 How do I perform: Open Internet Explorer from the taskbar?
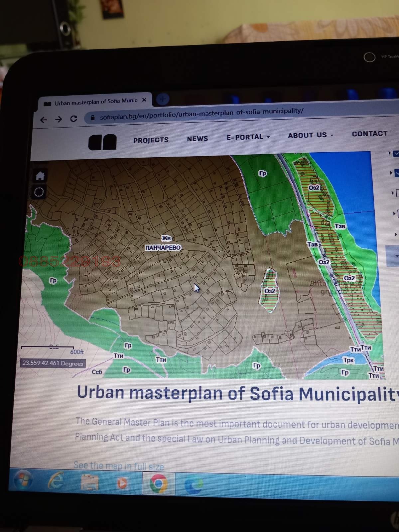56,481
